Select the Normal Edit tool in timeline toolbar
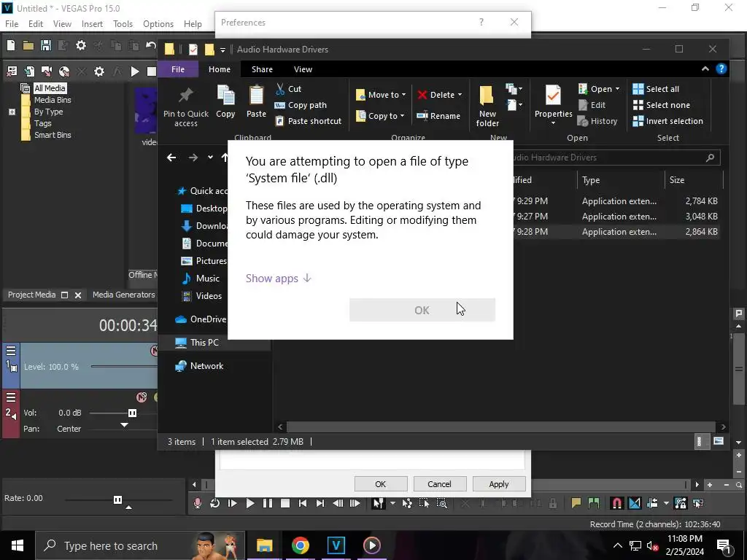The width and height of the screenshot is (747, 560). 379,503
